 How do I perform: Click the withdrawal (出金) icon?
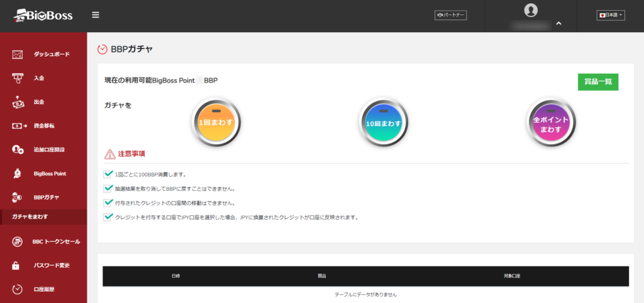[x=18, y=102]
